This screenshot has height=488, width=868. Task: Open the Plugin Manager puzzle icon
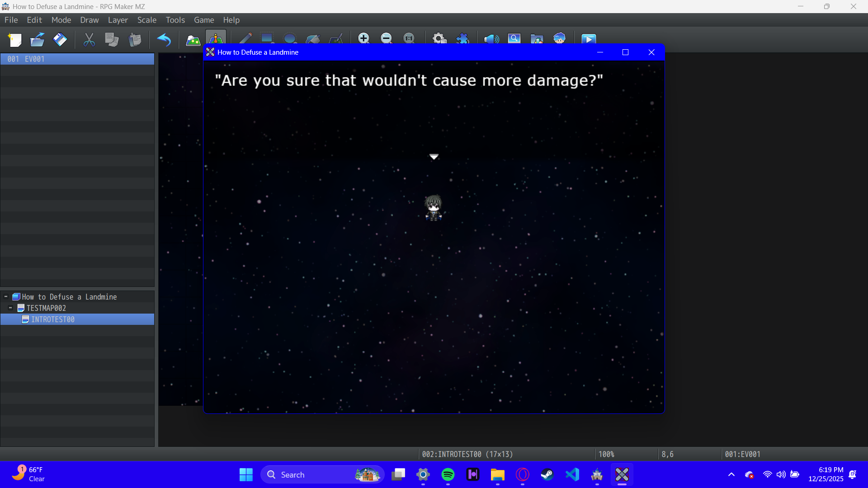tap(462, 38)
